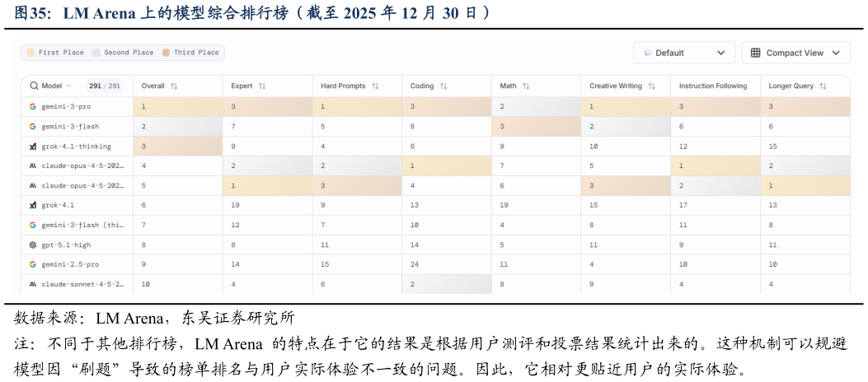The image size is (868, 382).
Task: Click the Third Place legend swatch
Action: click(166, 53)
